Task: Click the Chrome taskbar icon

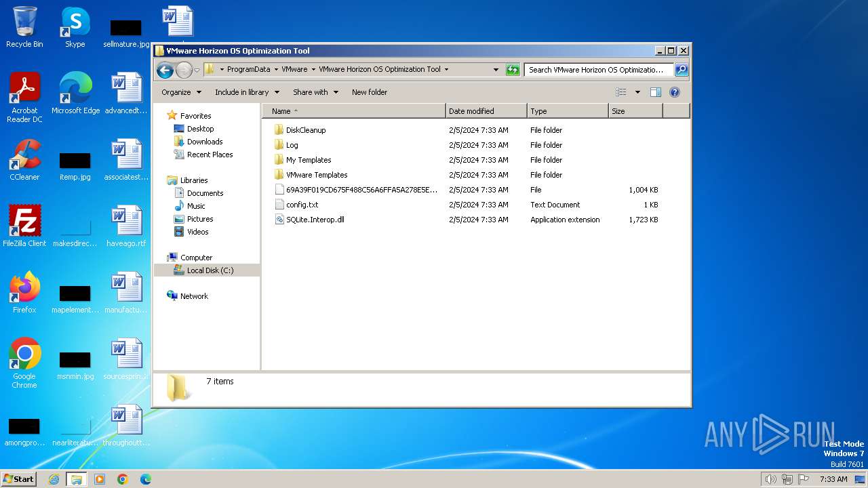Action: coord(123,479)
